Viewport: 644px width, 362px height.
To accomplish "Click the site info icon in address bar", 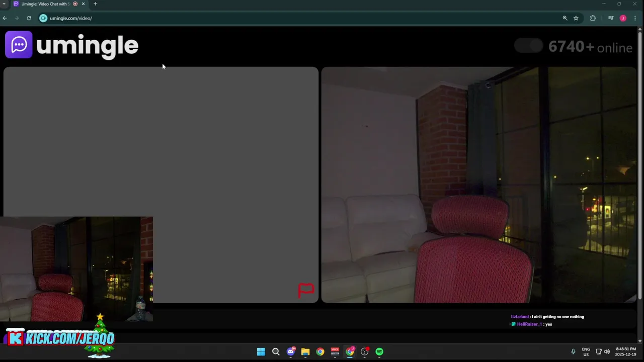I will click(x=43, y=18).
